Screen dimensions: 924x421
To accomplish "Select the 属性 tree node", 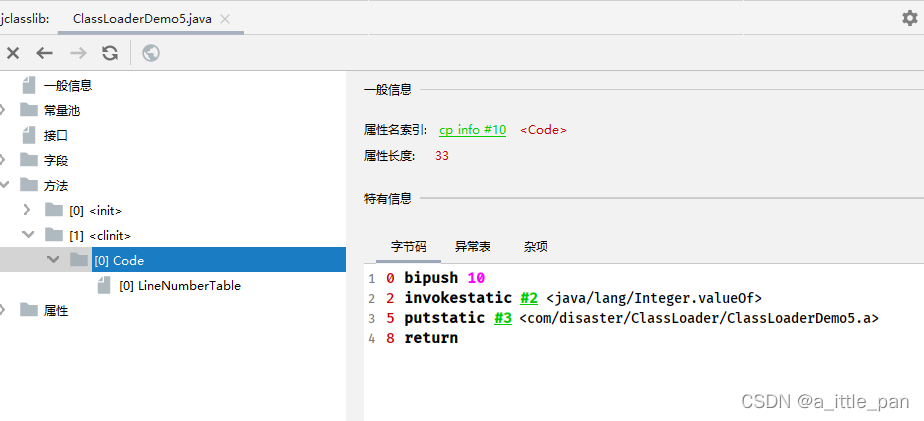I will 55,310.
